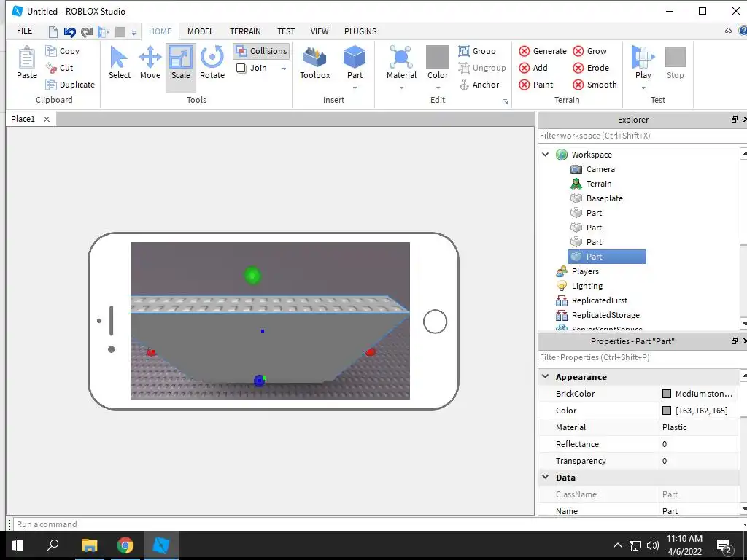Switch to the TERRAIN tab
747x560 pixels.
tap(245, 31)
